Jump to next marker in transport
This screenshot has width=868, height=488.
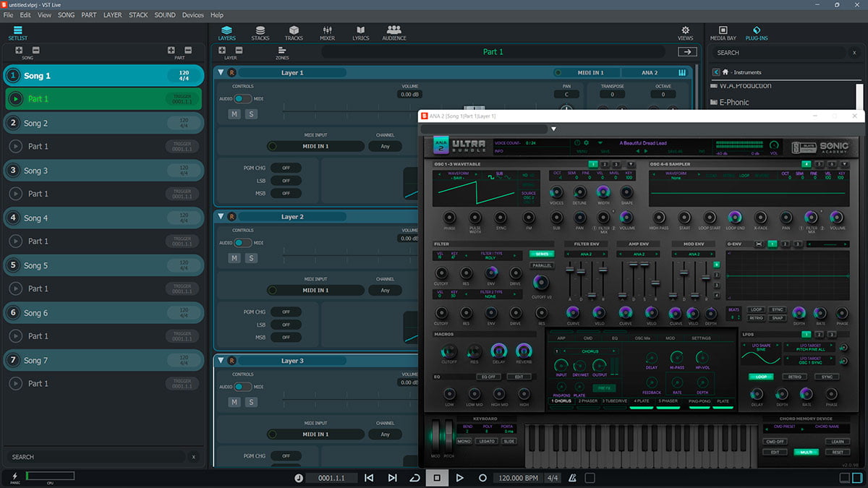coord(392,478)
